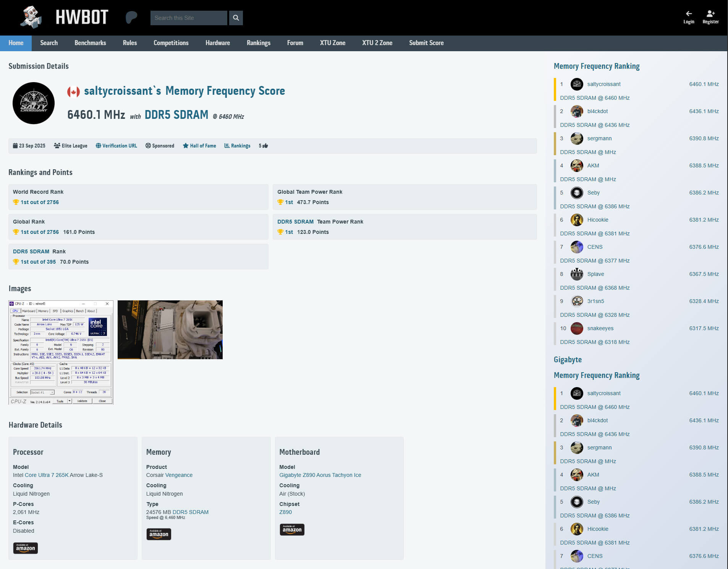Open Global Rank '1st out of 2756'
Image resolution: width=728 pixels, height=569 pixels.
pos(40,232)
